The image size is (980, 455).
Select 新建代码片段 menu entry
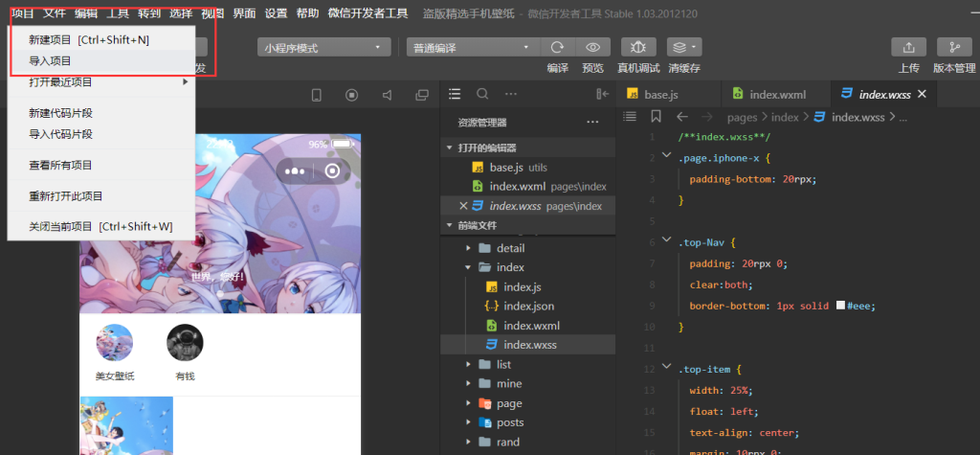[x=101, y=113]
